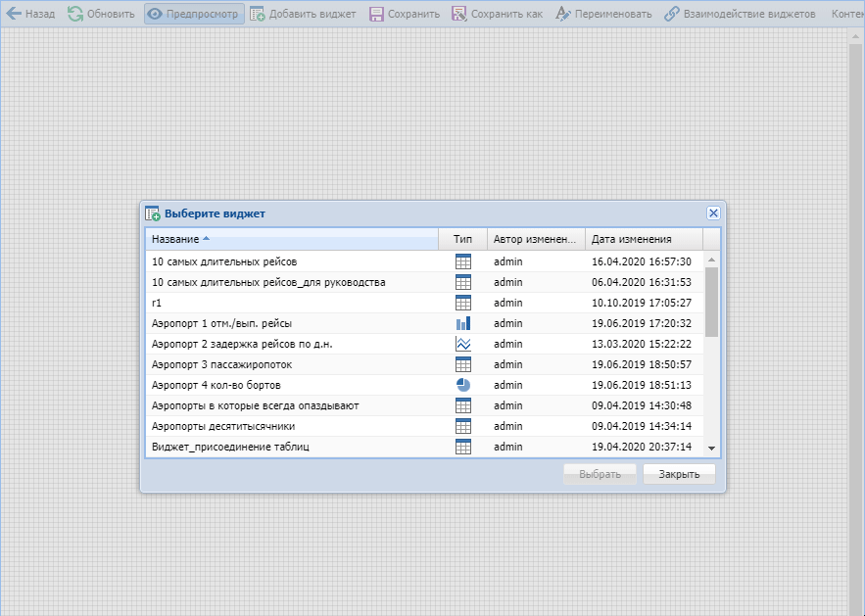Select the Виджет_присоединение таблиц row
865x616 pixels.
pyautogui.click(x=425, y=447)
